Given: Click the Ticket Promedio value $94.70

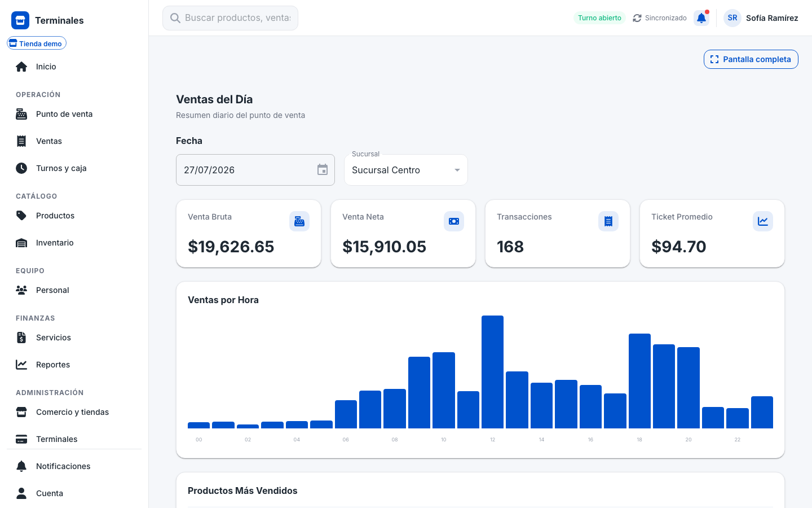Looking at the screenshot, I should coord(679,247).
